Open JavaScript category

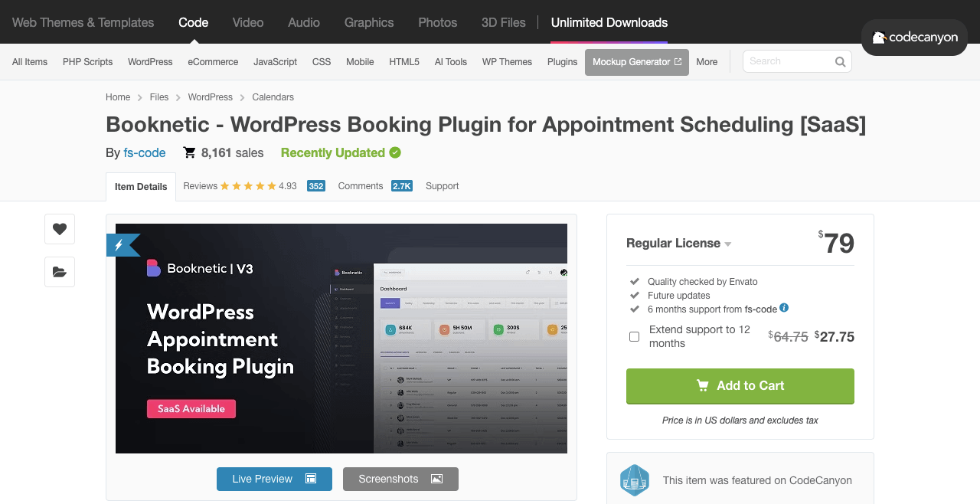(275, 62)
